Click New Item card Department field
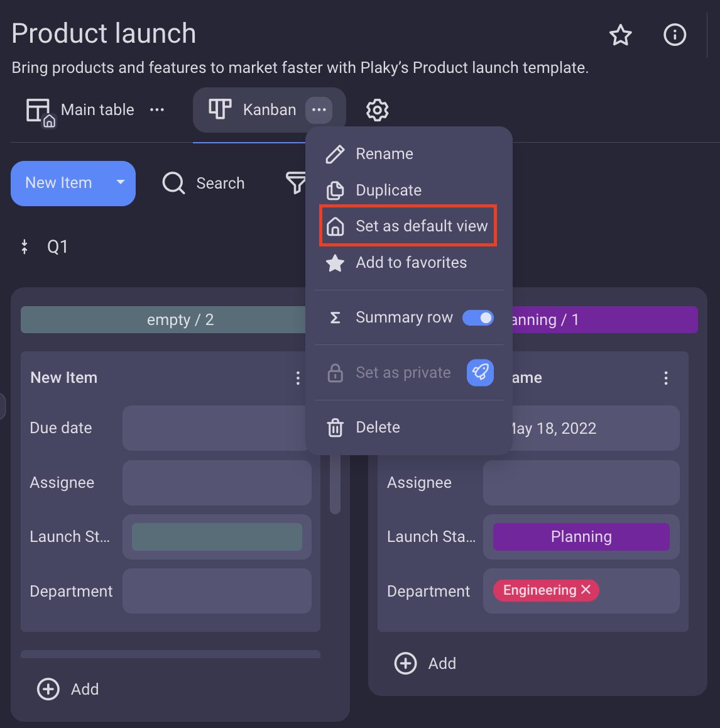 click(217, 591)
